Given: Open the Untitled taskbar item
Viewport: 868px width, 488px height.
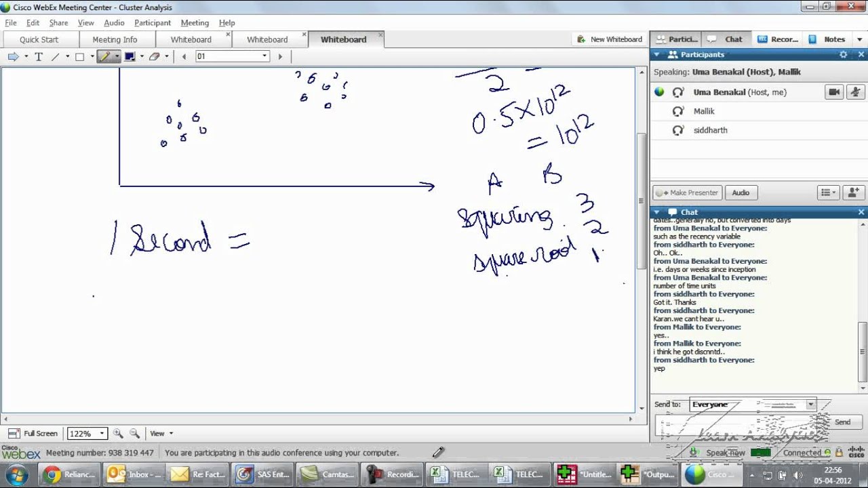Looking at the screenshot, I should [584, 474].
